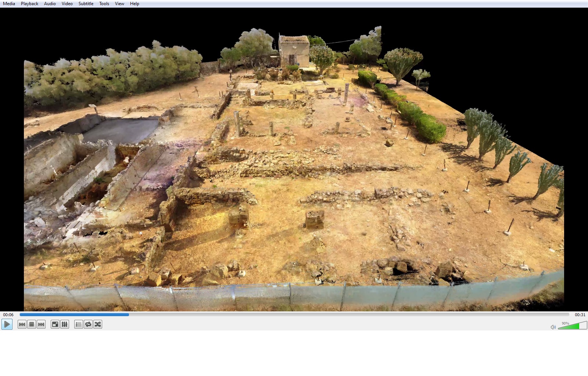Image resolution: width=588 pixels, height=376 pixels.
Task: Open the Tools menu
Action: click(x=104, y=4)
